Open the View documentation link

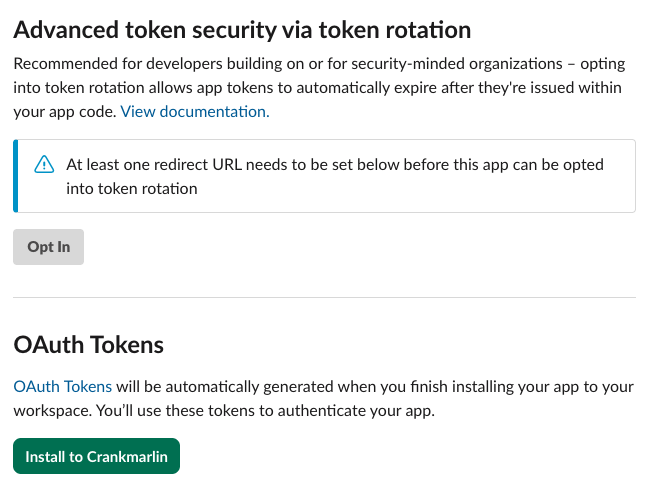195,112
